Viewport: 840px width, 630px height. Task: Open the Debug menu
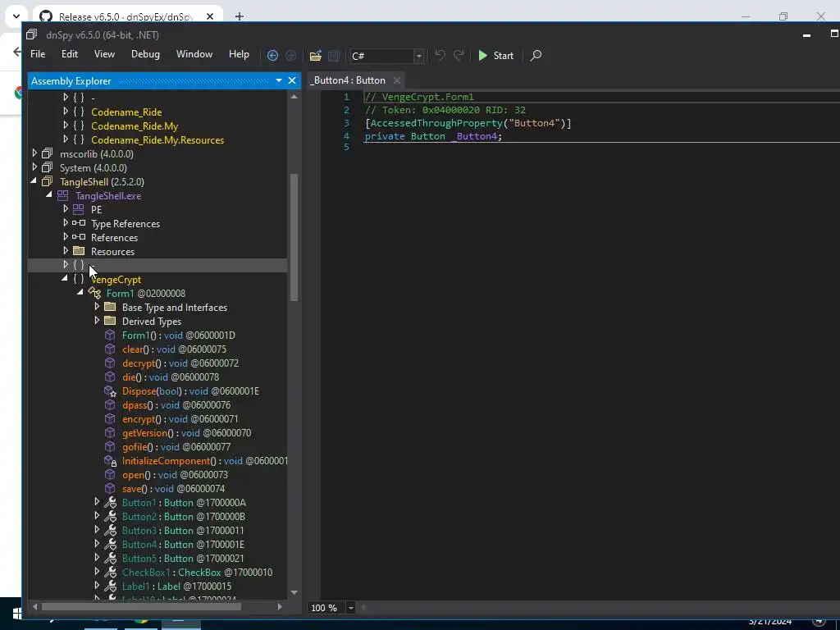[145, 54]
